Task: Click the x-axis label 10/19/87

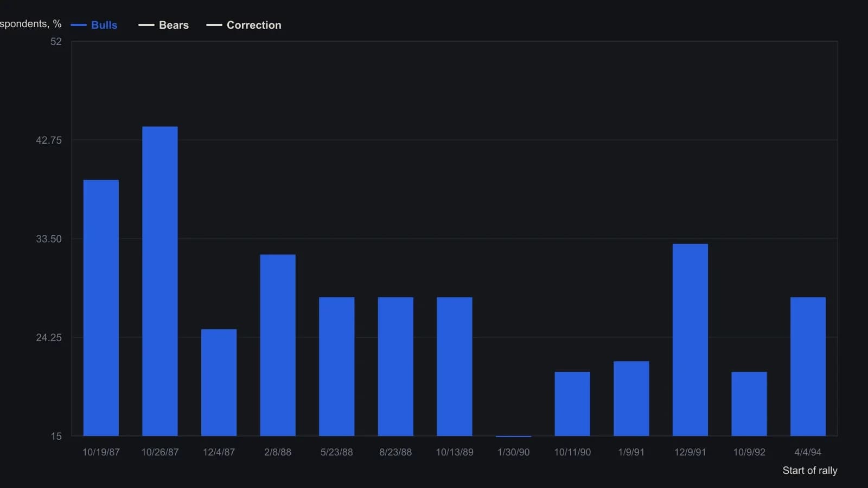Action: [101, 452]
